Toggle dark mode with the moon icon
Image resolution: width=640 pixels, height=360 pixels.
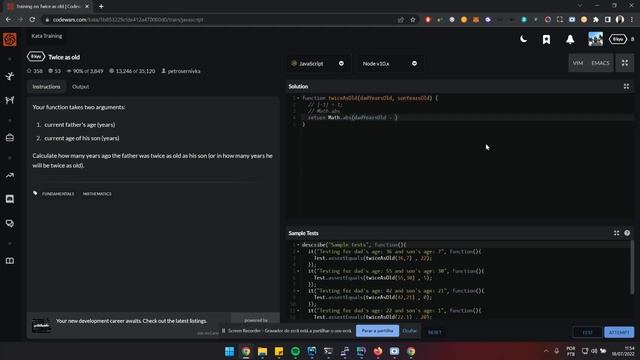click(x=523, y=39)
